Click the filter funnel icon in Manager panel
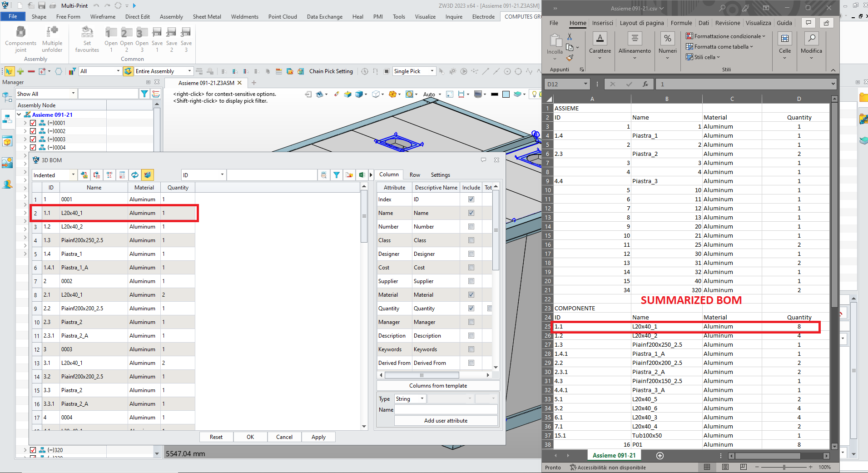This screenshot has width=868, height=473. (144, 94)
